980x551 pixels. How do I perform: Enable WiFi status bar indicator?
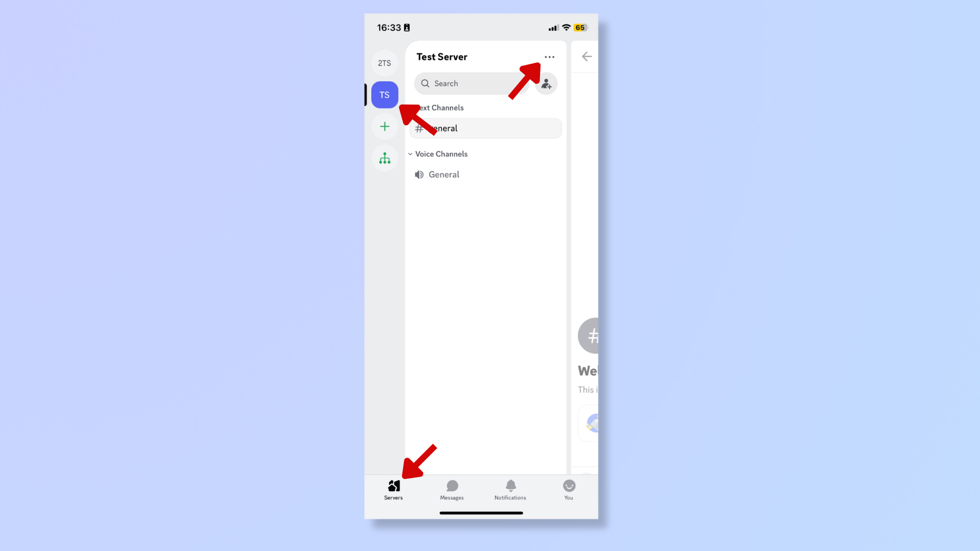(566, 28)
